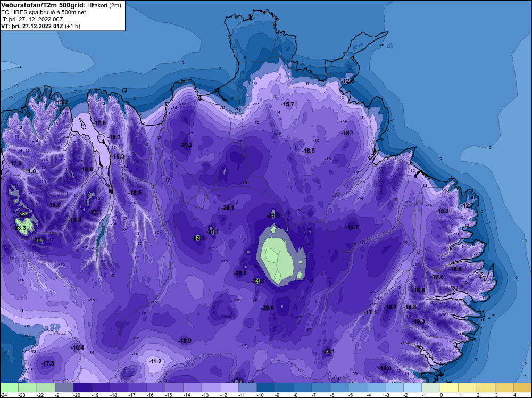Click the -19.5 temperature value

[x=54, y=205]
